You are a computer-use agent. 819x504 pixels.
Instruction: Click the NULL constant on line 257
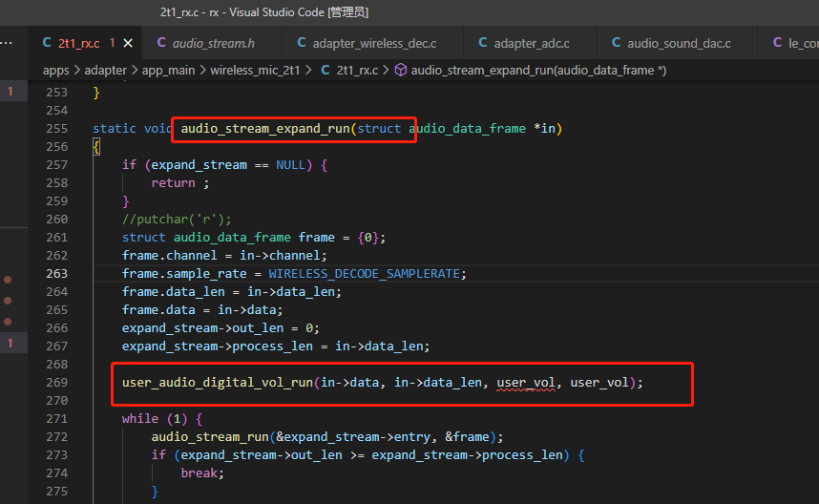tap(290, 165)
